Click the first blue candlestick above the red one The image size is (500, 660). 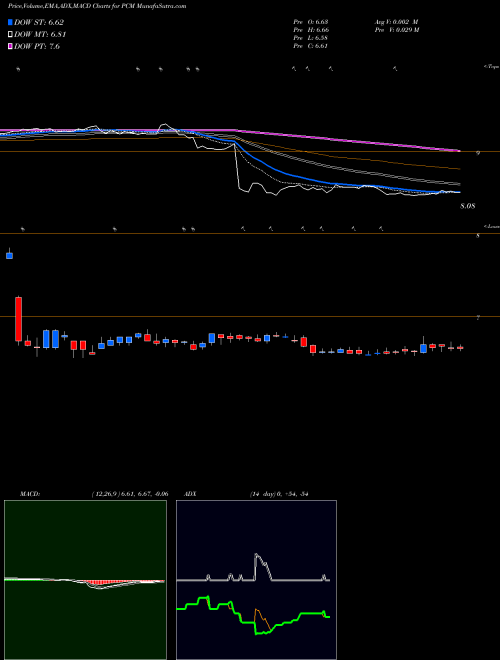pos(9,255)
